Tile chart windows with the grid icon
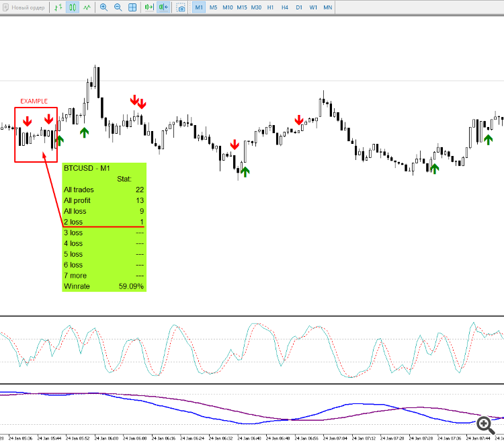The height and width of the screenshot is (443, 504). click(x=132, y=7)
